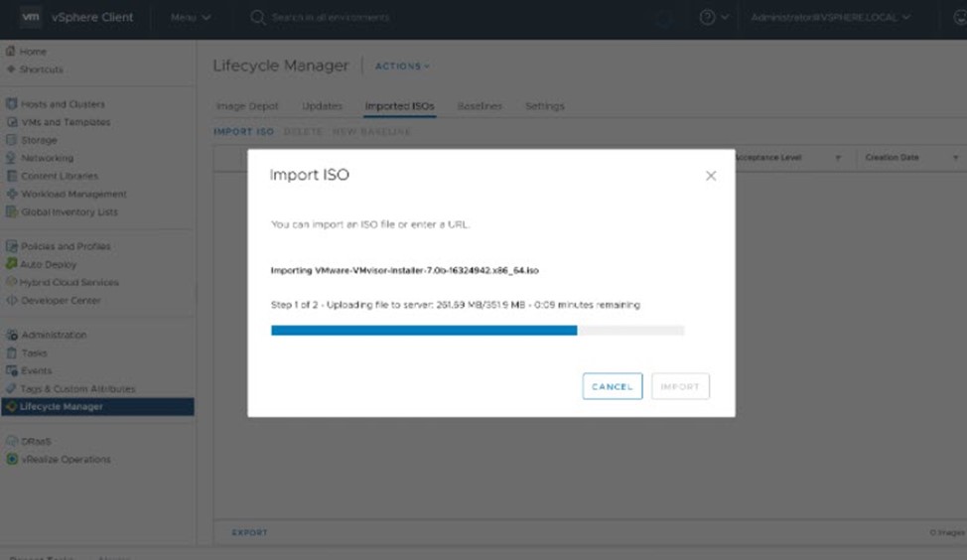Select Networking in the navigation sidebar
967x560 pixels.
(47, 158)
